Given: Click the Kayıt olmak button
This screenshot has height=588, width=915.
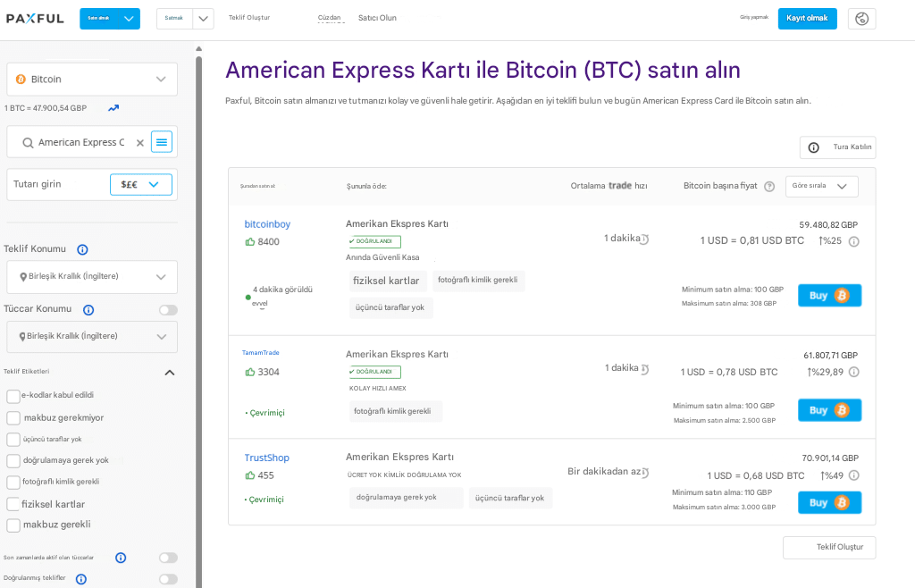Looking at the screenshot, I should click(807, 19).
